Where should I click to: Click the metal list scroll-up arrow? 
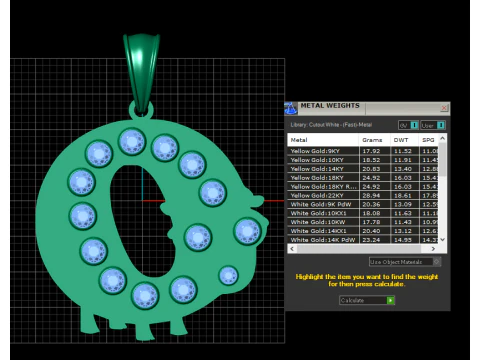[x=443, y=138]
